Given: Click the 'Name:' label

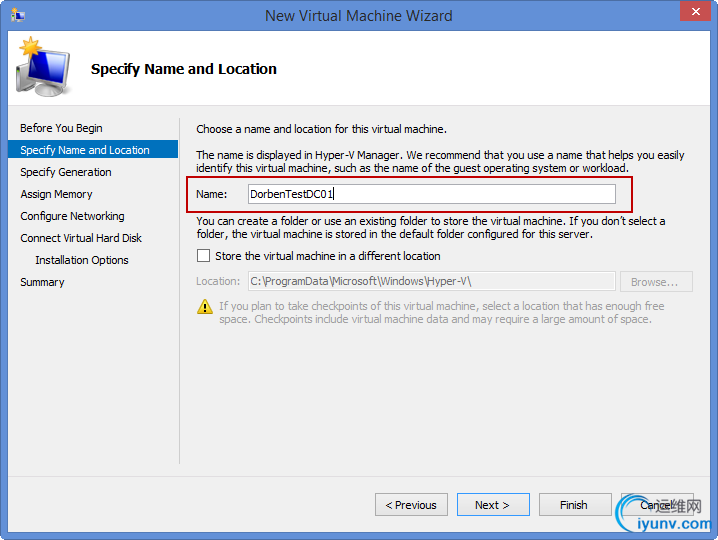Looking at the screenshot, I should (x=212, y=194).
